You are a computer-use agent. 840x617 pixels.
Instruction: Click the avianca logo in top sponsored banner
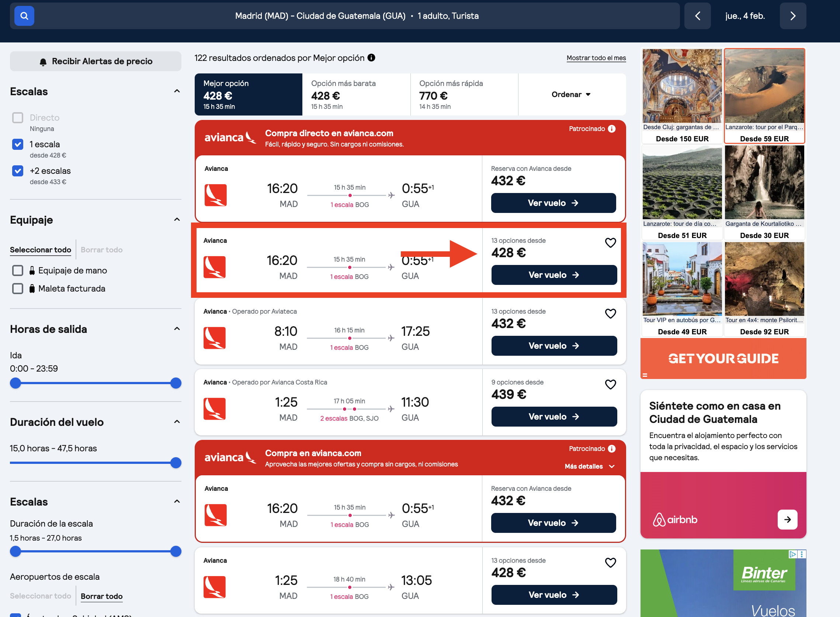230,137
